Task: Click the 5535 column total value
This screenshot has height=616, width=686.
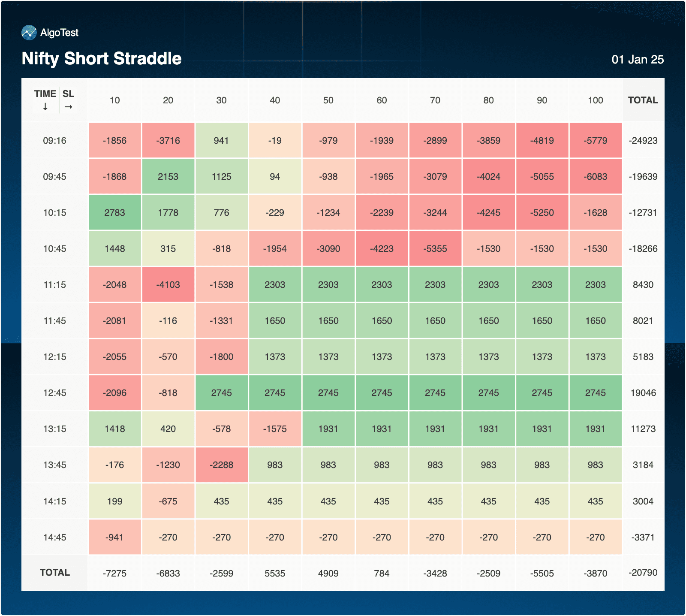Action: coord(275,574)
